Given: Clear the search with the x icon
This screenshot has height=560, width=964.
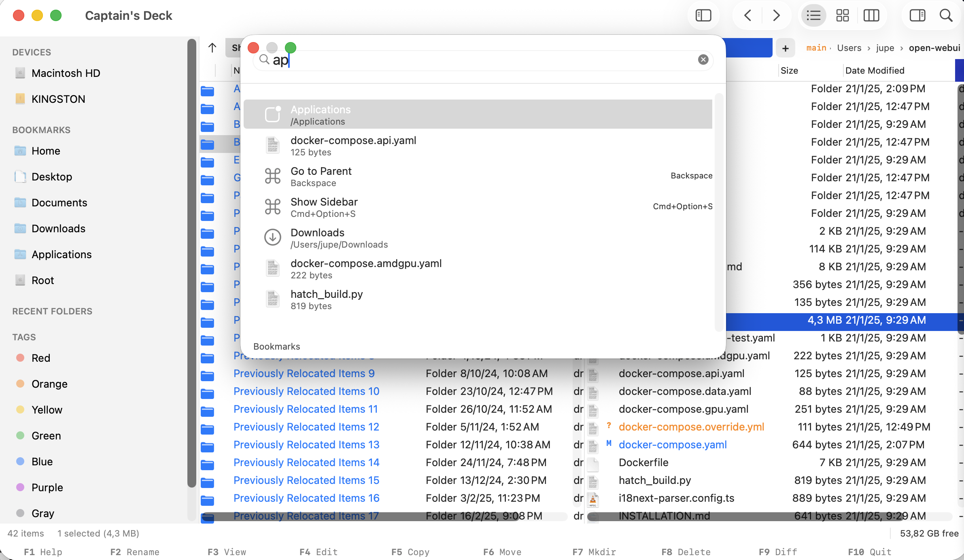Looking at the screenshot, I should (x=703, y=59).
